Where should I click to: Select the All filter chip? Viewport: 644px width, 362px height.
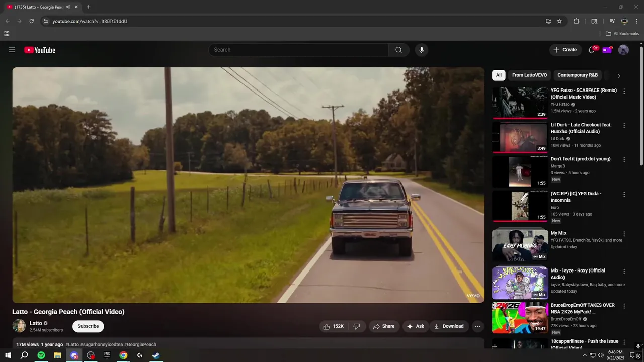pyautogui.click(x=499, y=75)
